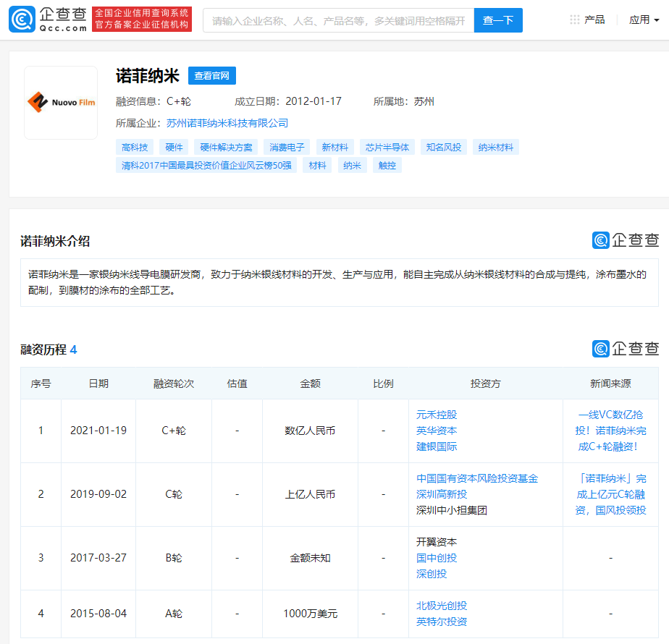The height and width of the screenshot is (644, 669).
Task: Open investor 深创投
Action: pyautogui.click(x=432, y=574)
